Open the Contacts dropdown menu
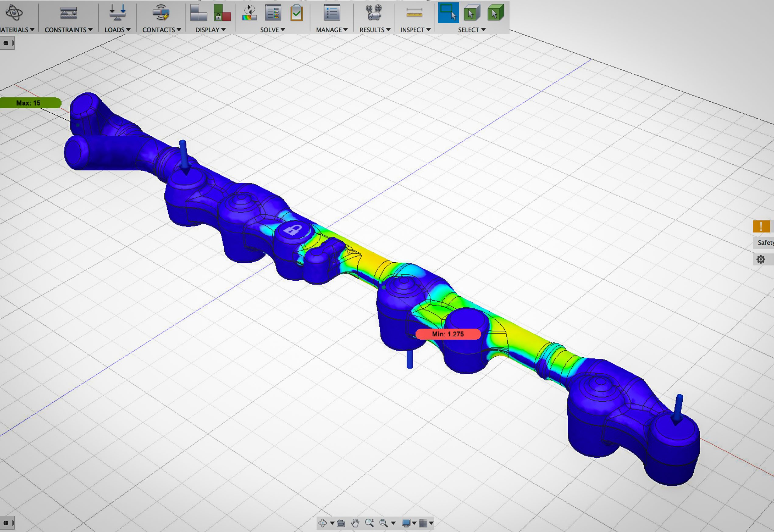Image resolution: width=774 pixels, height=532 pixels. click(x=162, y=30)
